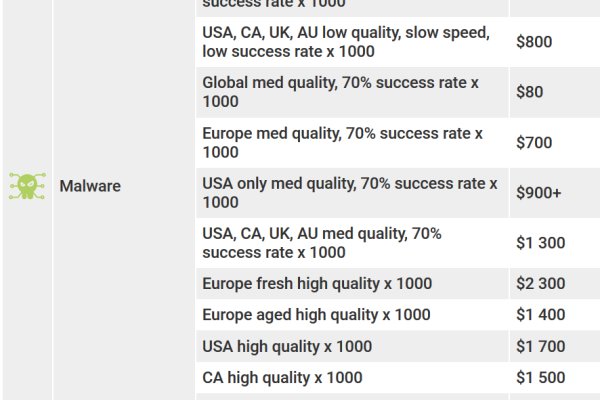Select the $800 price cell
600x400 pixels.
point(534,42)
